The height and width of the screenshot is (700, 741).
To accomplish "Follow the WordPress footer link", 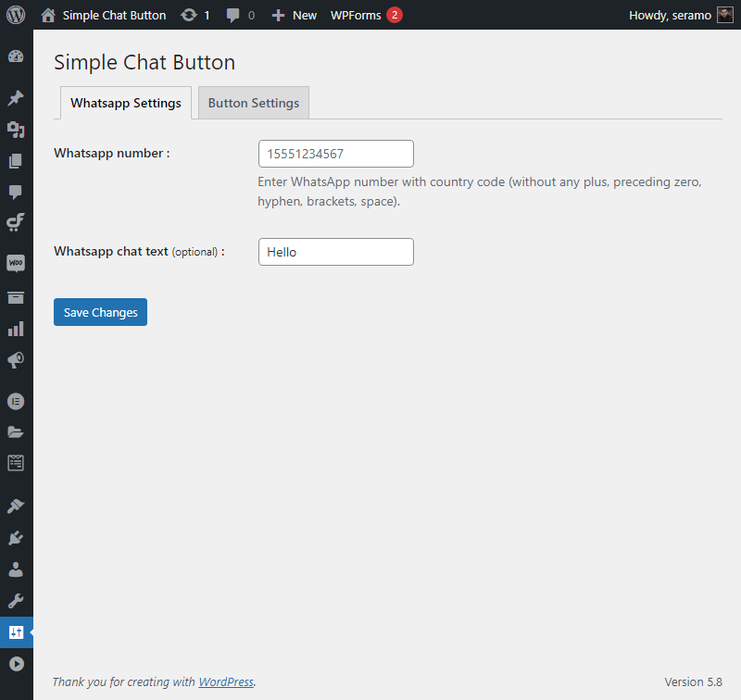I will click(226, 681).
